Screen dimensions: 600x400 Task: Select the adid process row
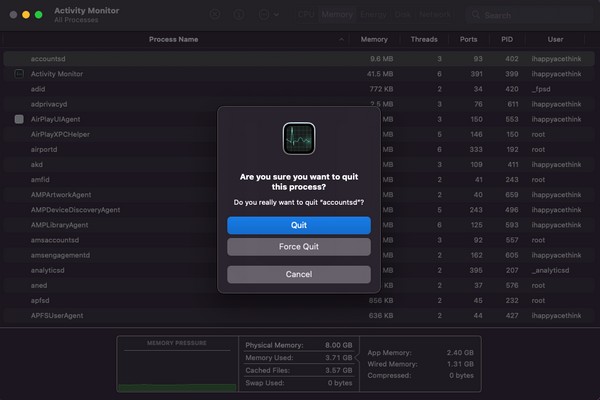(x=299, y=89)
